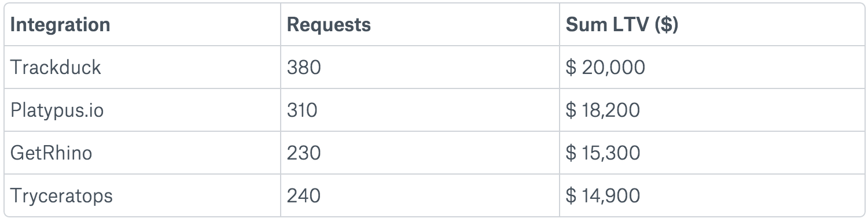Click the 380 requests value

click(x=304, y=68)
